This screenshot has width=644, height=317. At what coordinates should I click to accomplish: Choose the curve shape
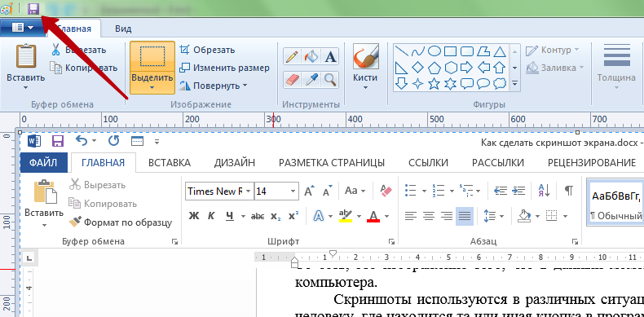(x=417, y=51)
